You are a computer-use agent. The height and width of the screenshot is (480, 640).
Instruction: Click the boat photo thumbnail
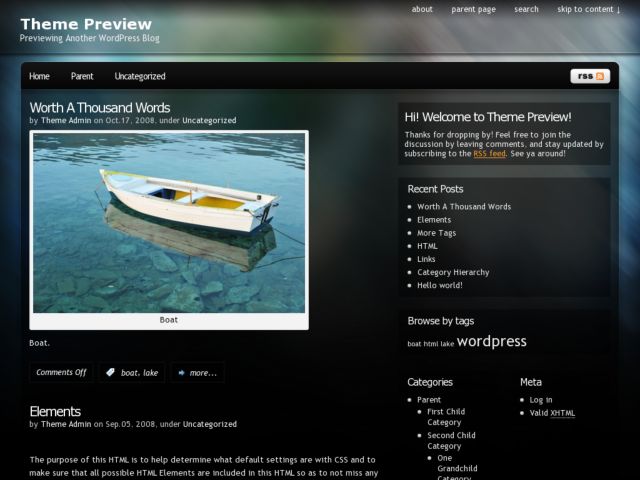click(x=169, y=223)
